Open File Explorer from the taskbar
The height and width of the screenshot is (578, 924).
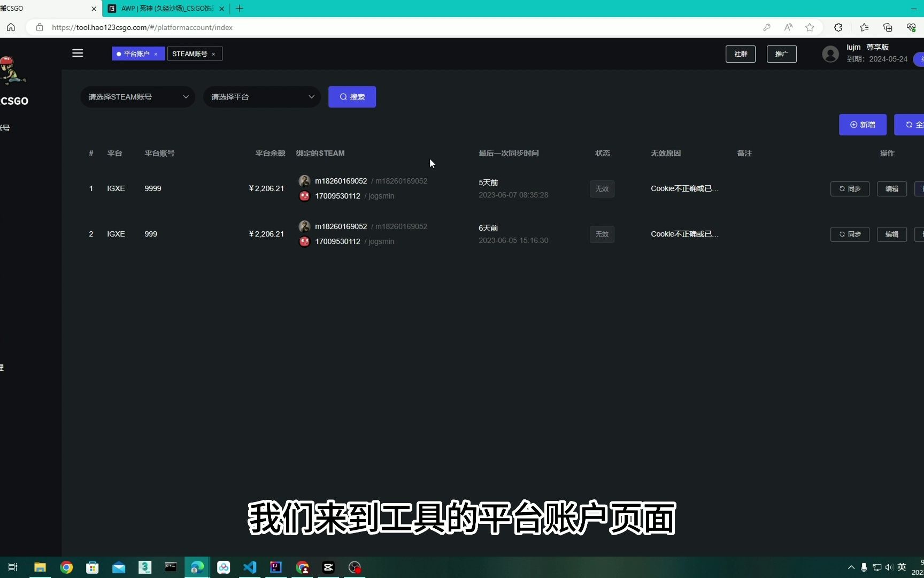pos(40,567)
